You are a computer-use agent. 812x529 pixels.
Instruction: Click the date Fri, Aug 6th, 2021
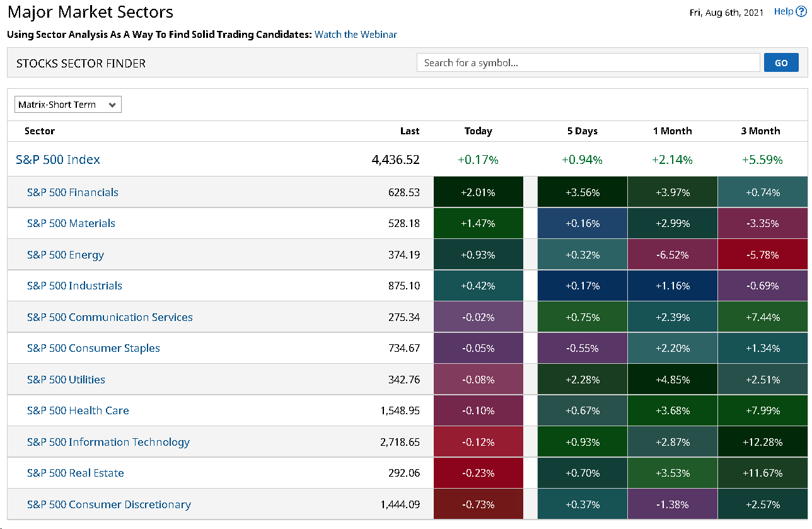(728, 12)
